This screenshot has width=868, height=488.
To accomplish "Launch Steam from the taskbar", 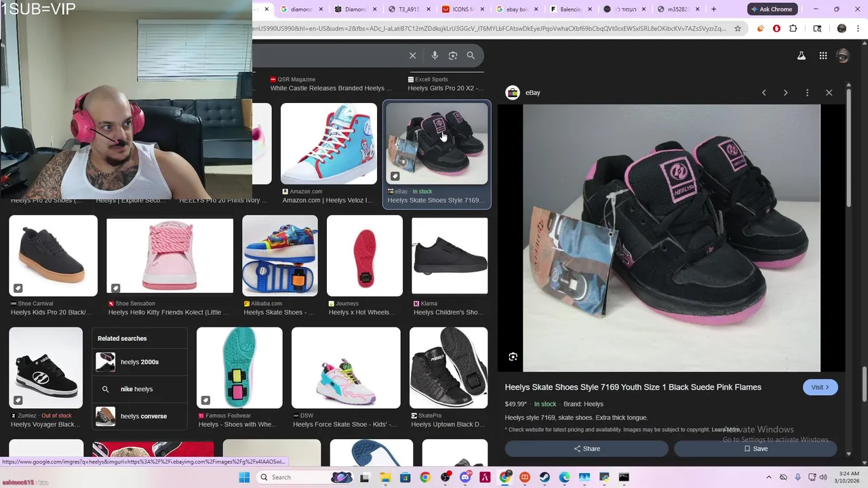I will [545, 477].
